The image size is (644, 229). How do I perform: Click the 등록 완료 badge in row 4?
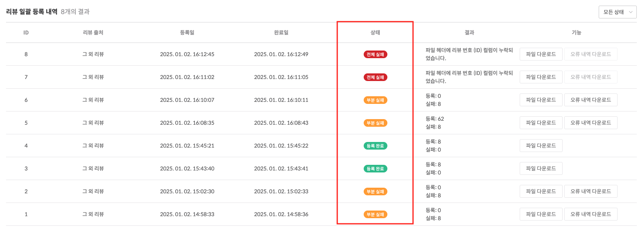tap(375, 146)
